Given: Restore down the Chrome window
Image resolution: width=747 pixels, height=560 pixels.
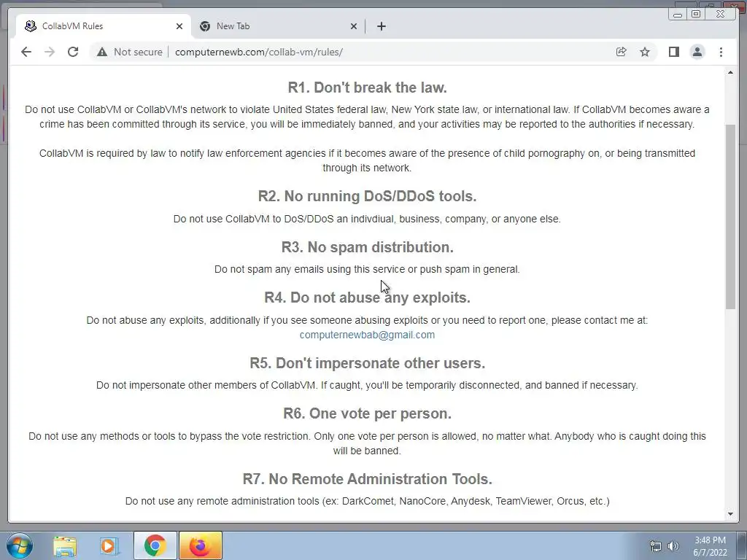Looking at the screenshot, I should click(696, 15).
